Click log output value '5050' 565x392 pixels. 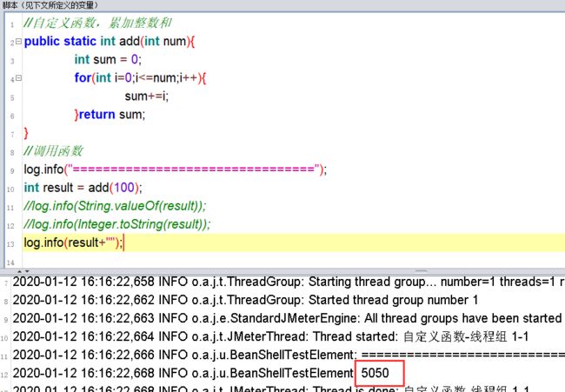[376, 373]
